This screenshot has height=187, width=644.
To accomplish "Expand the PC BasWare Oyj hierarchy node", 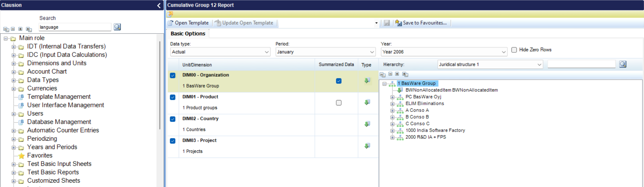I will [x=392, y=97].
